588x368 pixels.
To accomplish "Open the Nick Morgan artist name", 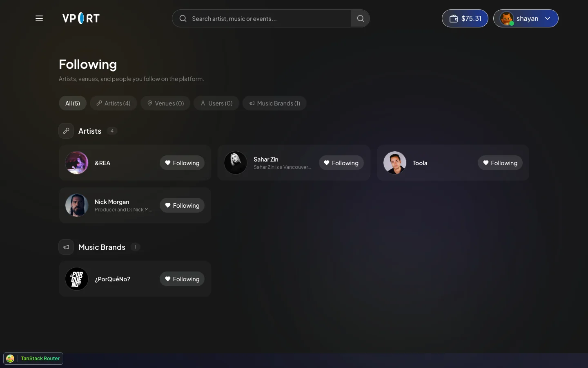I will click(112, 202).
